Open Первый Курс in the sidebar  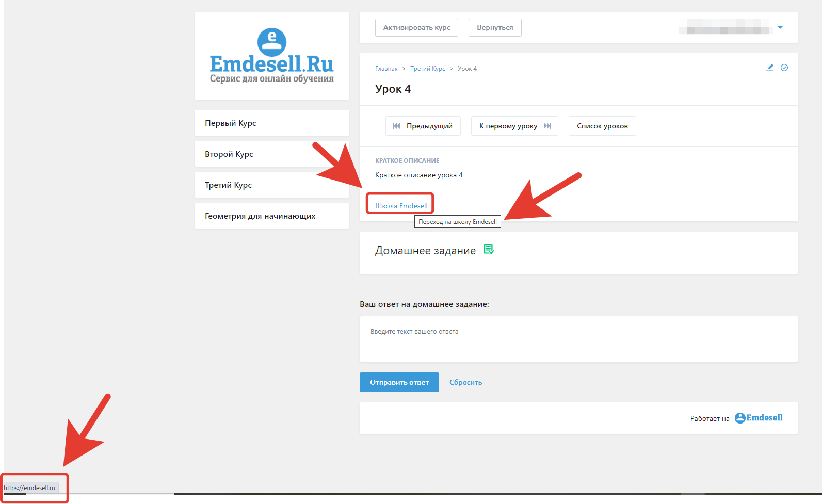click(272, 123)
